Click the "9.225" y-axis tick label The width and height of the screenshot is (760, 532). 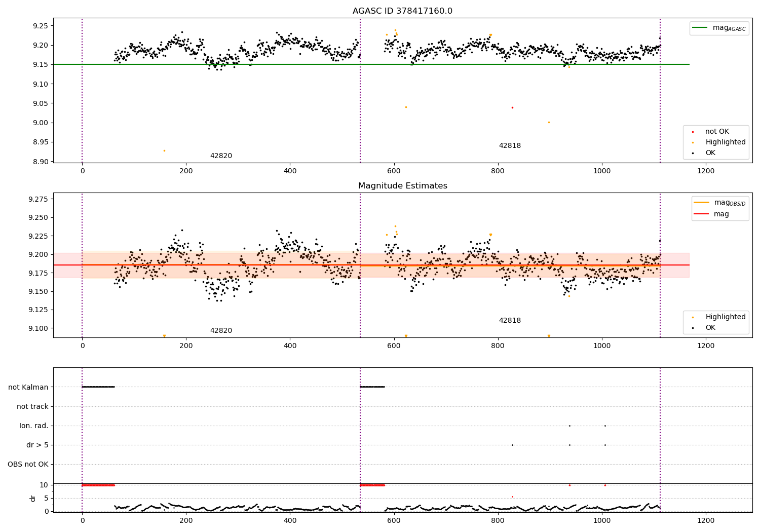[x=37, y=236]
